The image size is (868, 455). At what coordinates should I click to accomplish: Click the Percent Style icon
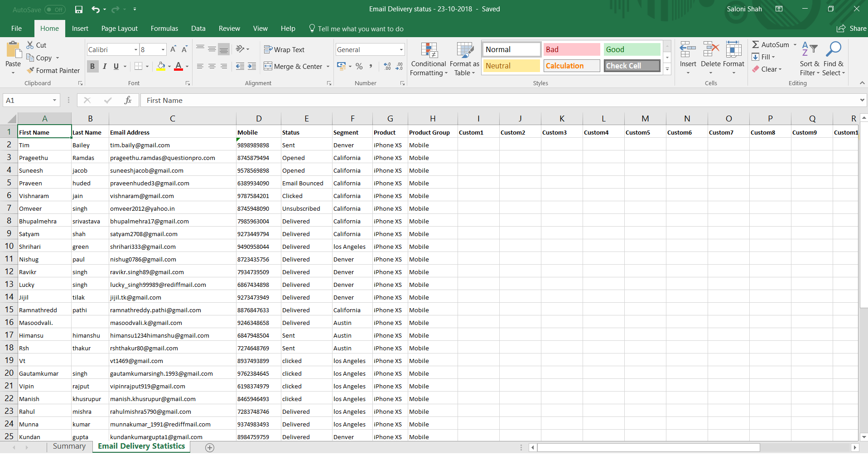click(x=359, y=66)
